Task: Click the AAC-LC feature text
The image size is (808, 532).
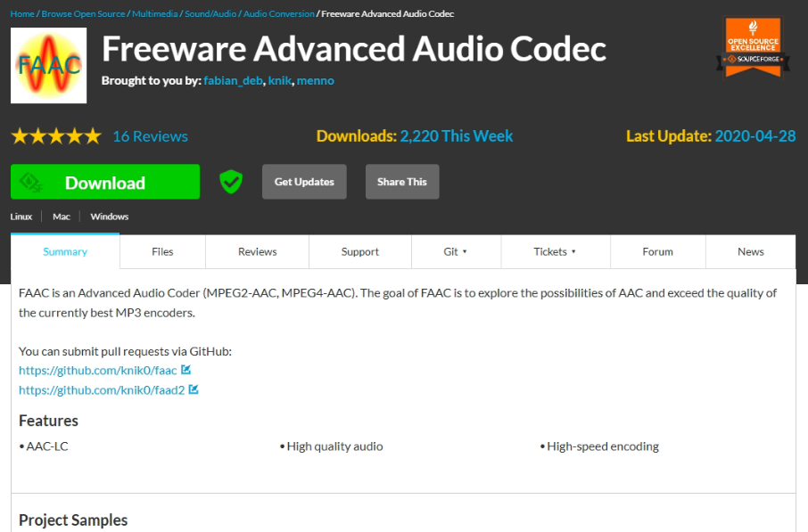Action: coord(47,446)
